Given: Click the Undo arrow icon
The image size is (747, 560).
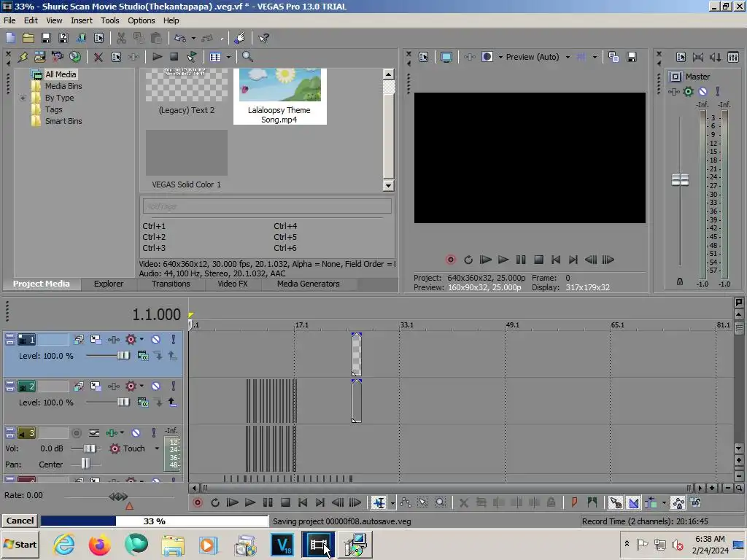Looking at the screenshot, I should pos(180,38).
